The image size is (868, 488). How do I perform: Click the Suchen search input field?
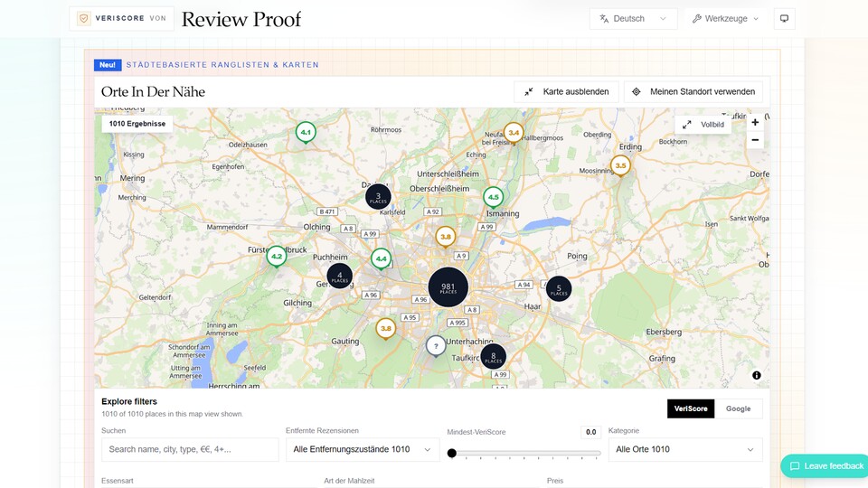(x=190, y=450)
